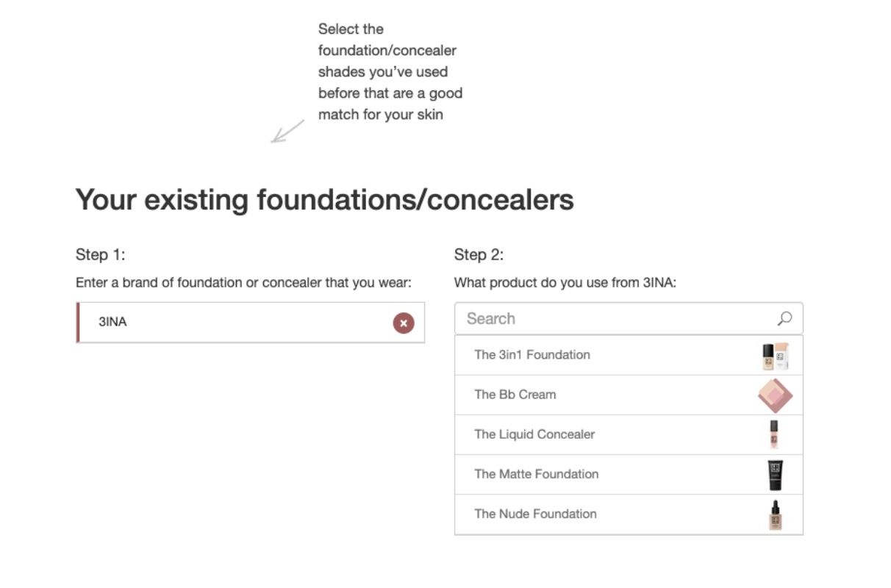The image size is (891, 588).
Task: Click The Matte Foundation black tube image
Action: tap(775, 475)
